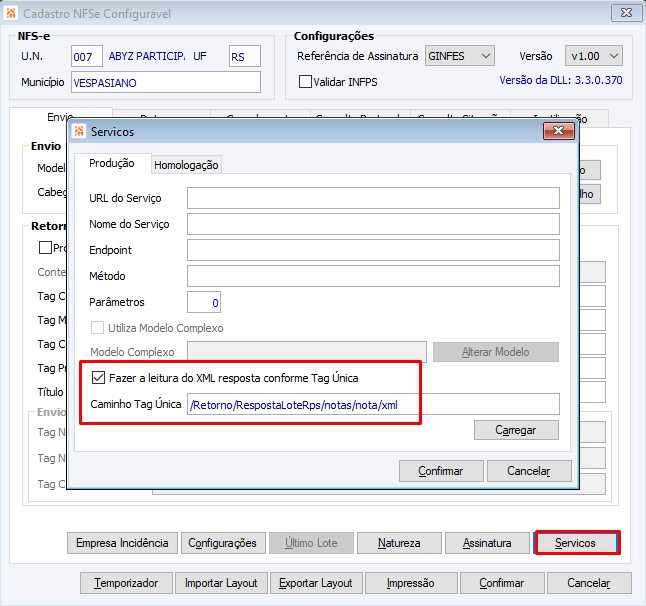Click the Município field with VESPASIANO
This screenshot has height=606, width=646.
pyautogui.click(x=166, y=82)
